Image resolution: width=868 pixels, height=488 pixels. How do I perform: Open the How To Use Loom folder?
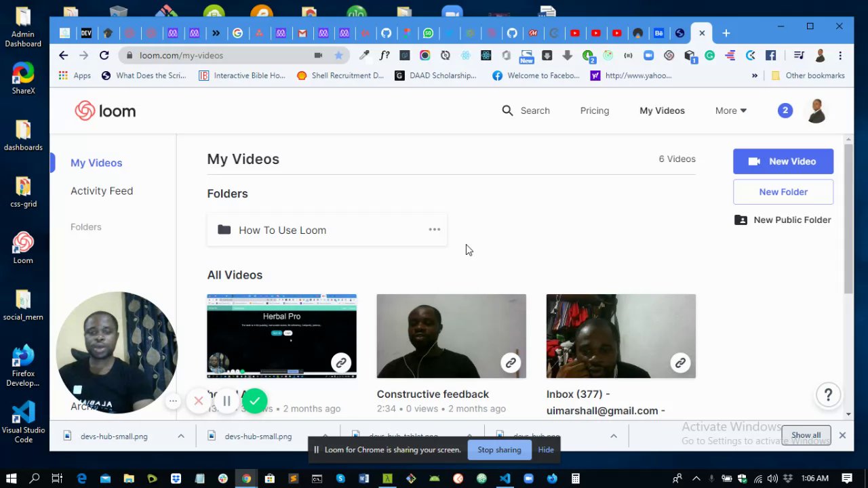[327, 230]
